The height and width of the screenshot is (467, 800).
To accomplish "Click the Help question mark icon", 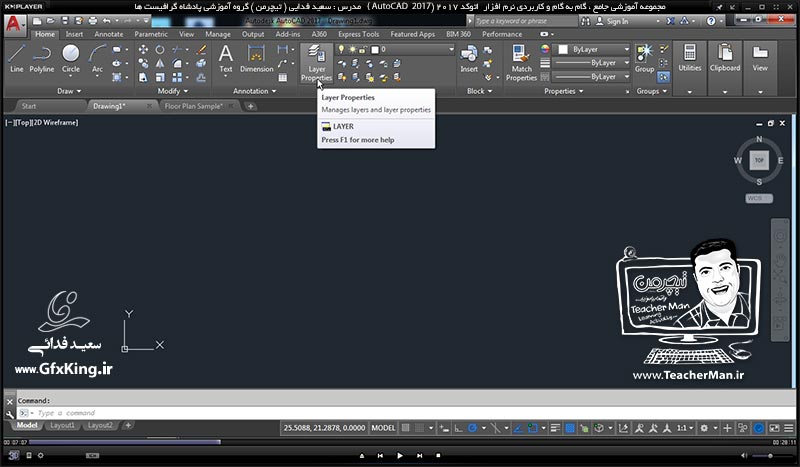I will click(x=711, y=21).
